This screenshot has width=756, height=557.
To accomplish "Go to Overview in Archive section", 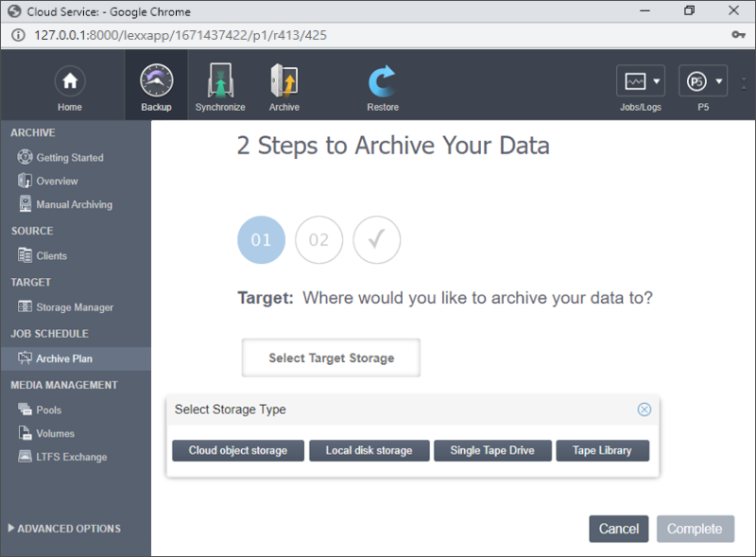I will (57, 181).
